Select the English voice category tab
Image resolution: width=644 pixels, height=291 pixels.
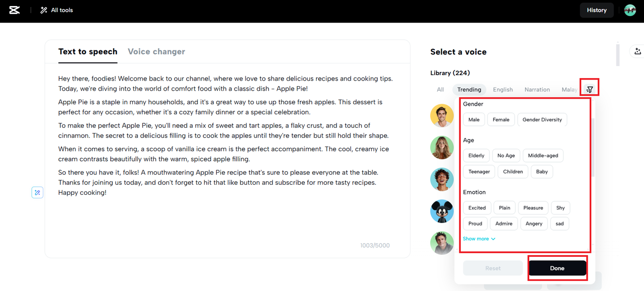[x=503, y=90]
